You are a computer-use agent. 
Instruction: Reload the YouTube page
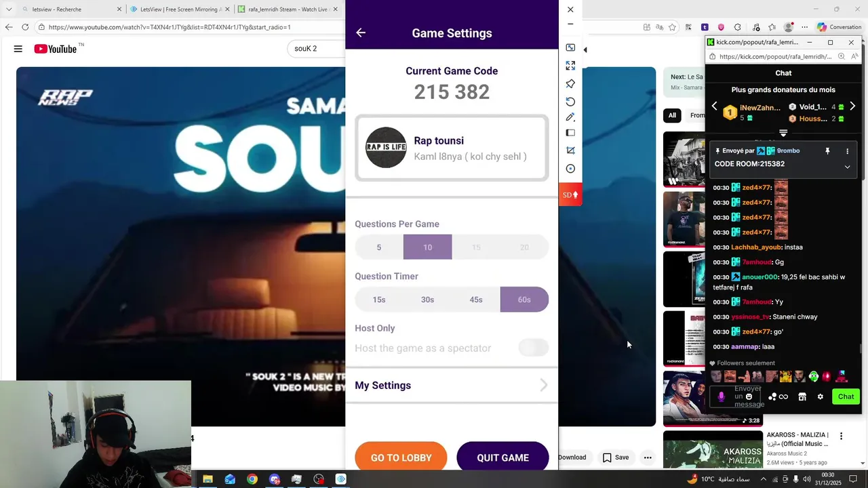[25, 27]
